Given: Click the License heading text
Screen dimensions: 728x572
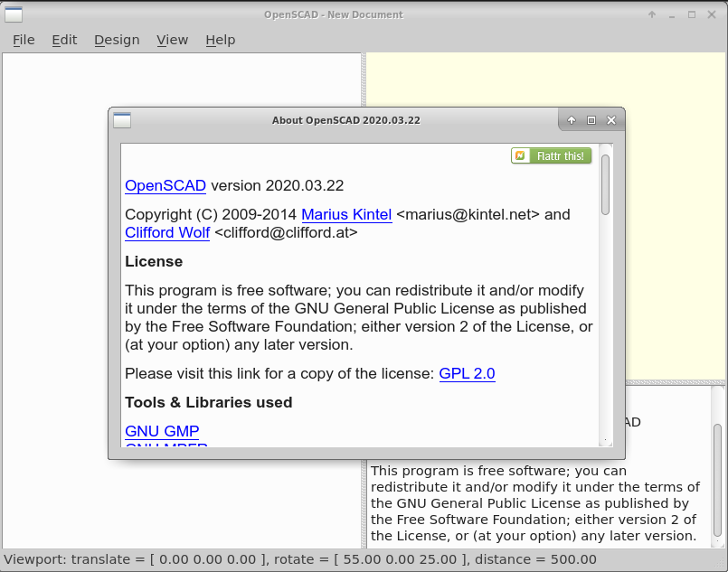Looking at the screenshot, I should coord(154,262).
